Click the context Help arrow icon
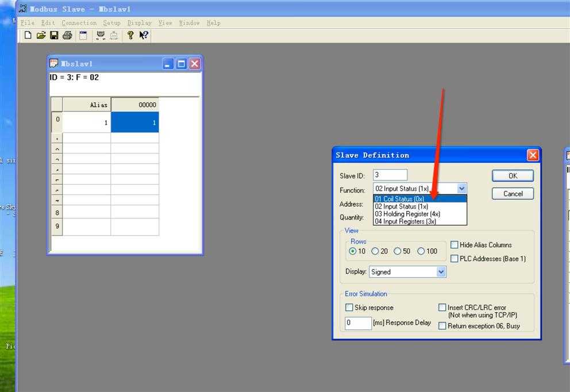This screenshot has height=392, width=570. [144, 35]
